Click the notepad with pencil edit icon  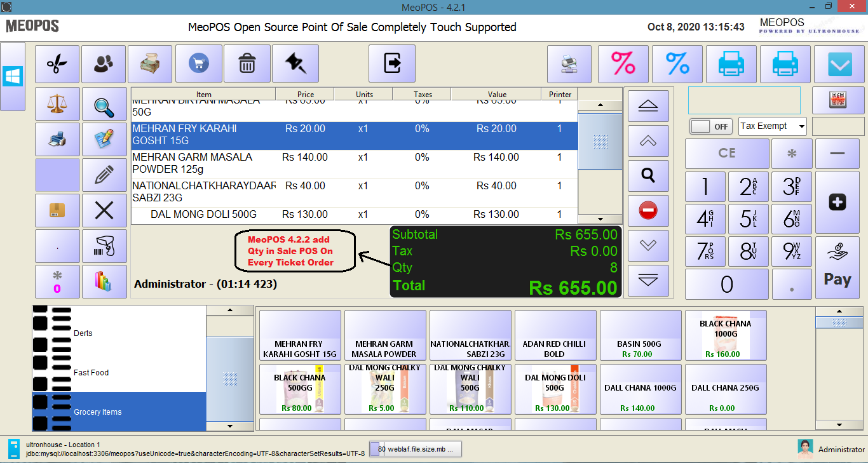(x=104, y=140)
